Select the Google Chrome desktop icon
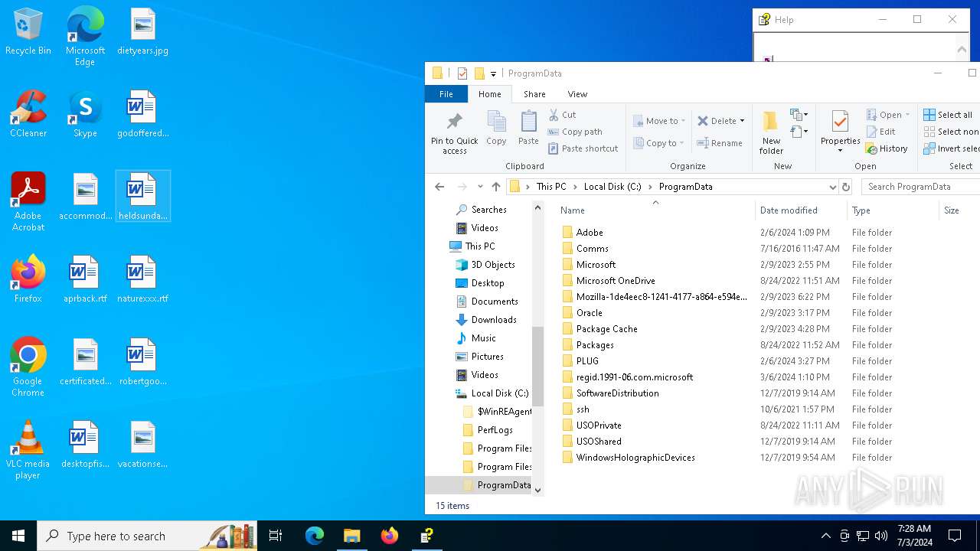980x551 pixels. point(28,367)
